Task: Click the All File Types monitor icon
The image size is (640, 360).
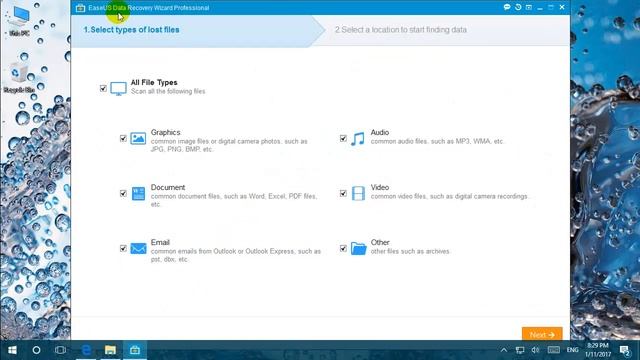Action: coord(118,88)
